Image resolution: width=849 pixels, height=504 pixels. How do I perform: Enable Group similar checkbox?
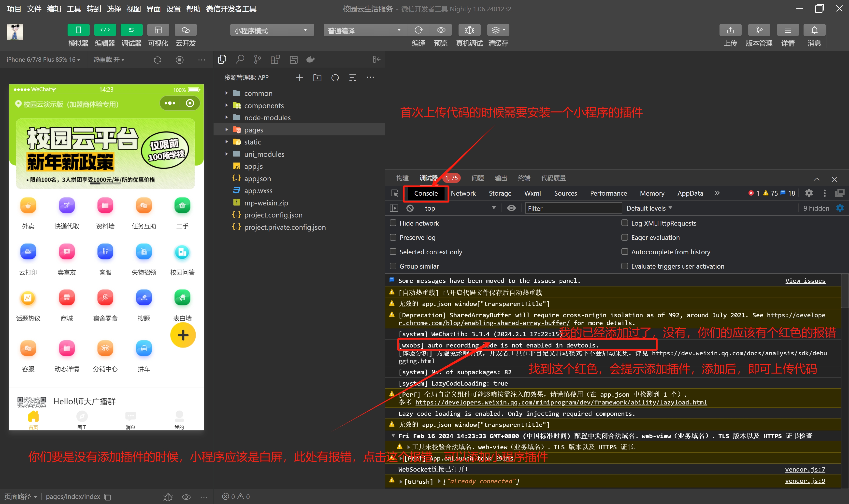pos(393,266)
